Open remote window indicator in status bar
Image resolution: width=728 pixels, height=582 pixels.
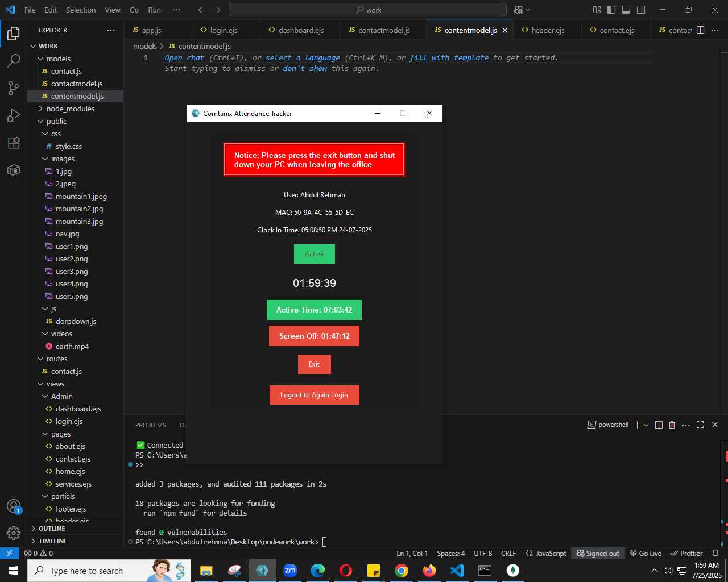(10, 553)
